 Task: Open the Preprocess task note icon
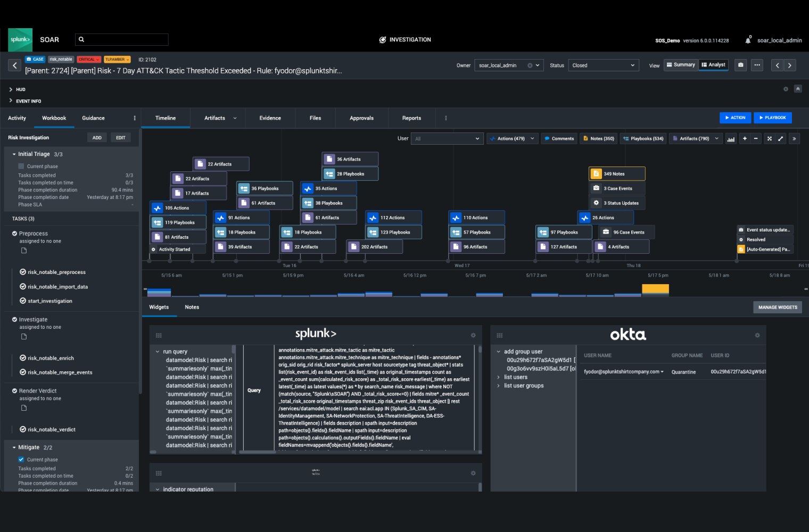point(24,251)
